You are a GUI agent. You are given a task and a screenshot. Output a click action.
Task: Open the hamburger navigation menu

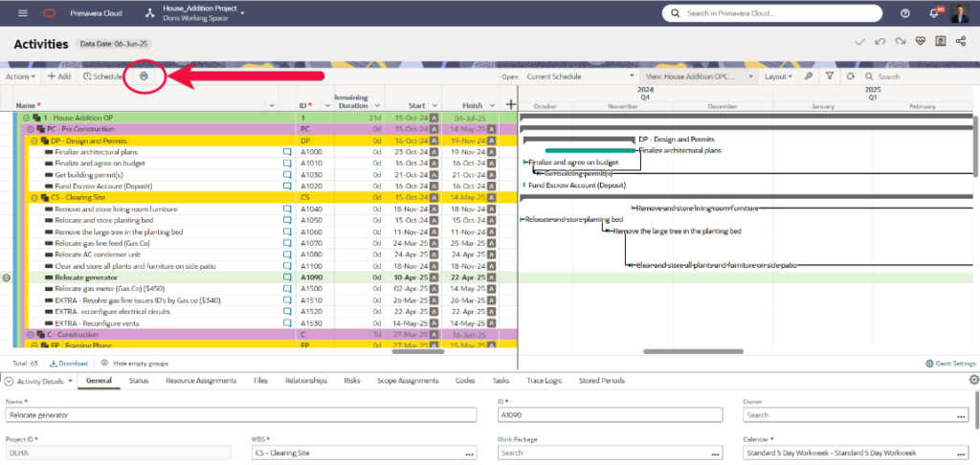tap(22, 13)
